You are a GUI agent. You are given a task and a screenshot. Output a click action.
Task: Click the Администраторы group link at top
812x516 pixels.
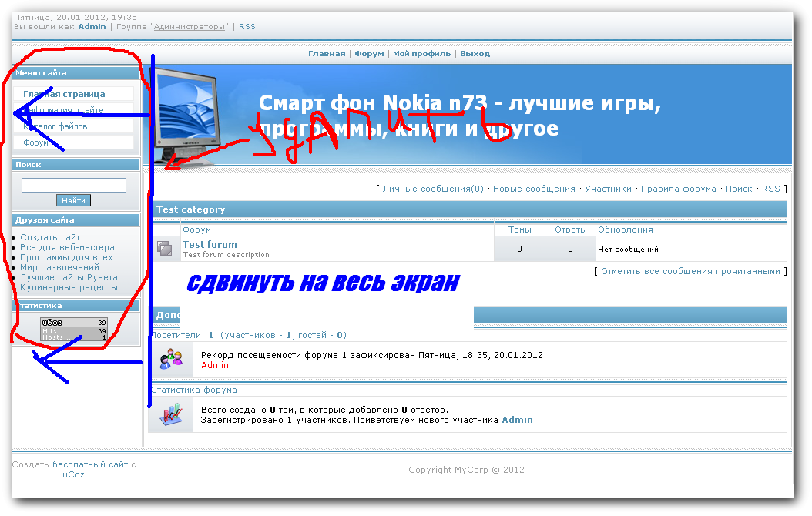[190, 27]
